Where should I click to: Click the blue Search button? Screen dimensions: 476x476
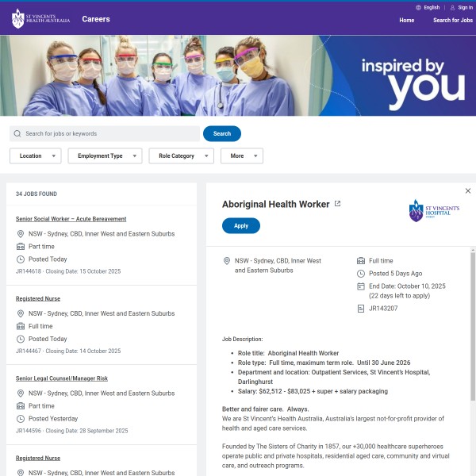pos(222,133)
